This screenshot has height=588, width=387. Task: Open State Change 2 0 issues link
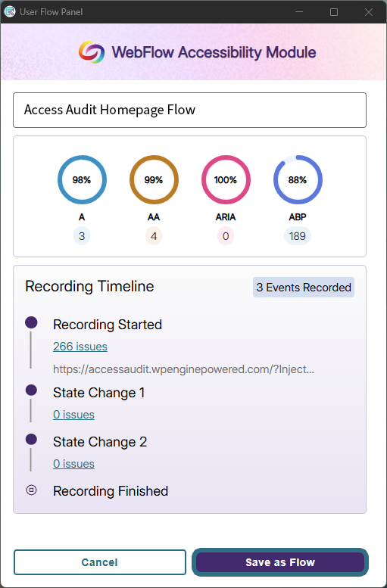pyautogui.click(x=73, y=464)
